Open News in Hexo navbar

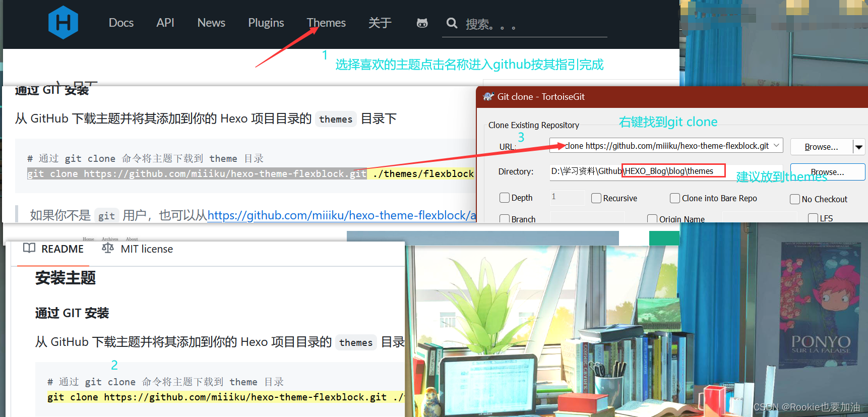pos(211,23)
